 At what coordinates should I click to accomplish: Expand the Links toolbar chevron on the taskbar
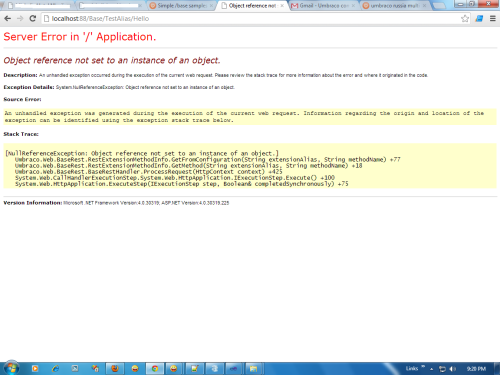coord(423,366)
